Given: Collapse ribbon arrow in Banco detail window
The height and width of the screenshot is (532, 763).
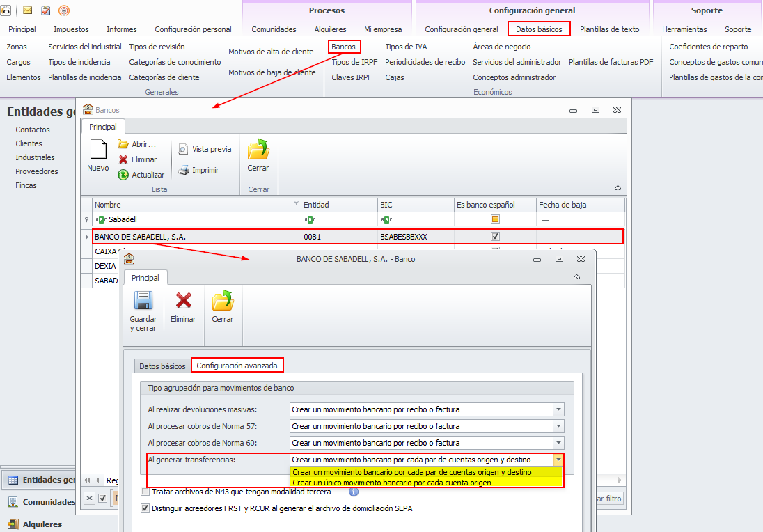Looking at the screenshot, I should (x=576, y=277).
